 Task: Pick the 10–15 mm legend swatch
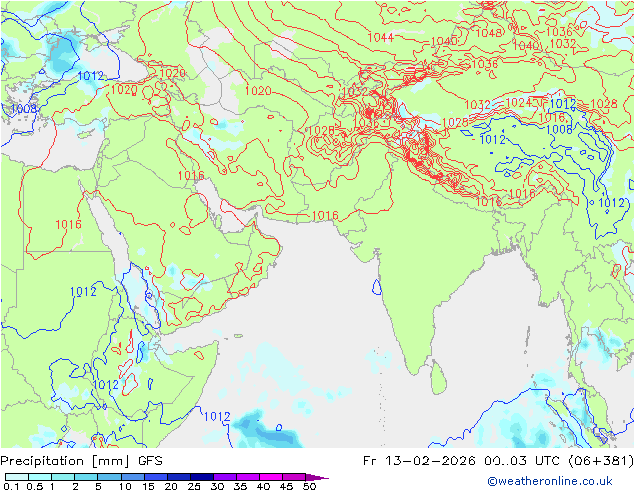coord(132,477)
